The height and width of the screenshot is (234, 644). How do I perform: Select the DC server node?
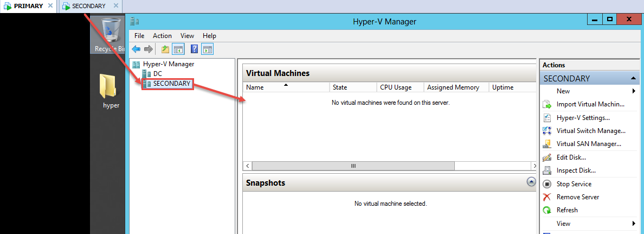click(x=158, y=74)
